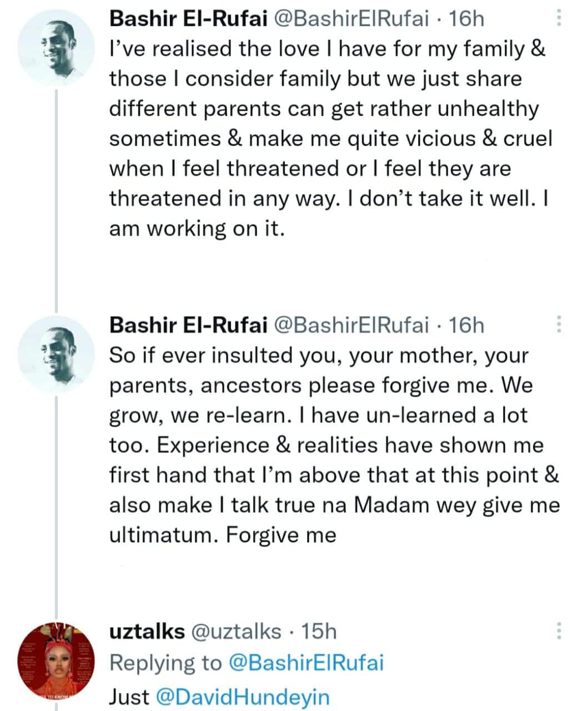Open tweet starting "I've realised the love"

(328, 139)
